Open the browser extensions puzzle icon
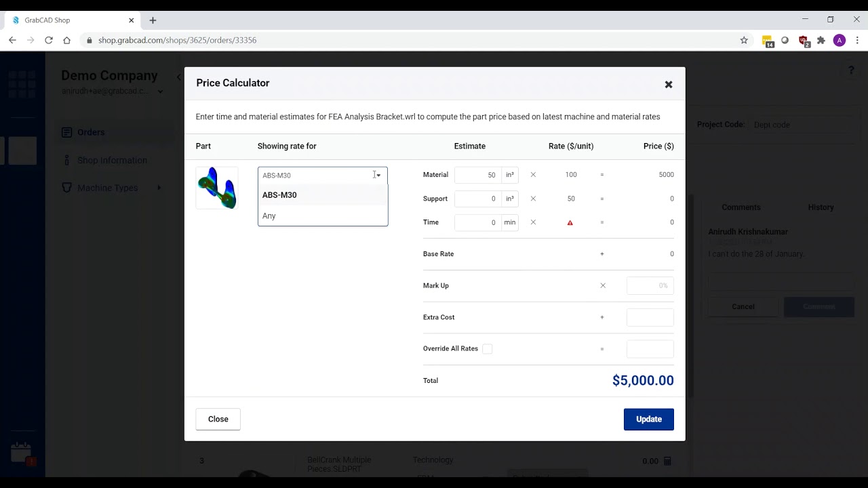868x488 pixels. pos(821,40)
